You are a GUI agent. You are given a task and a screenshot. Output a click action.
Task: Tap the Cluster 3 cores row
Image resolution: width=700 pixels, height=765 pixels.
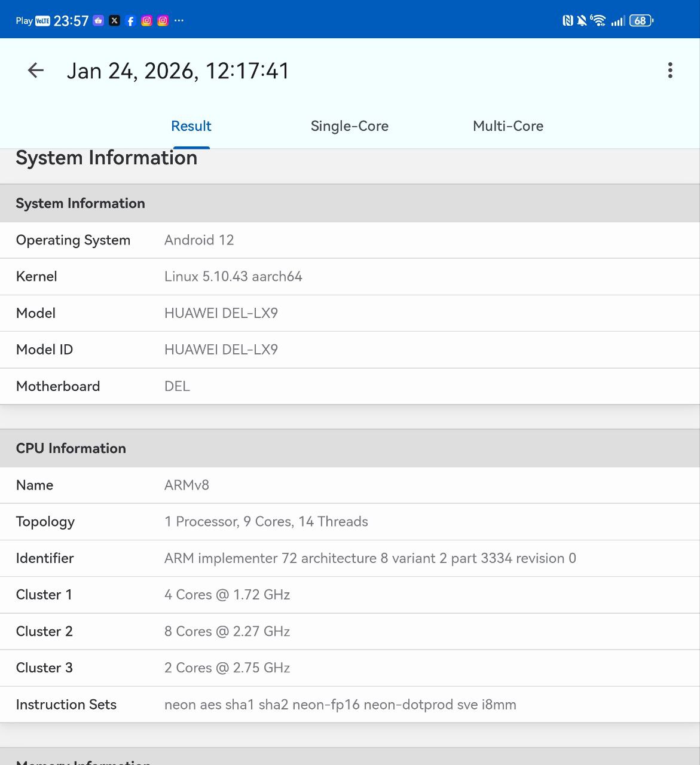[350, 668]
